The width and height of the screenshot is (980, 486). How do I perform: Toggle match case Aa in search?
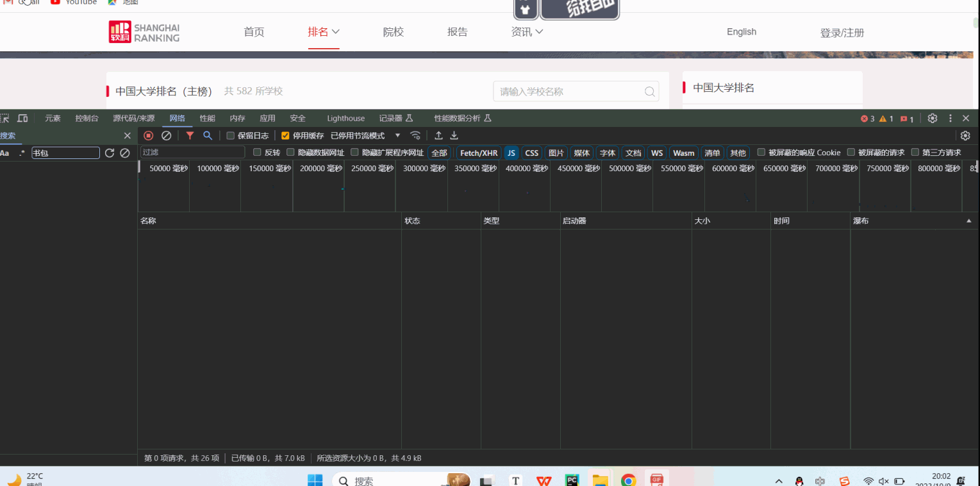point(4,153)
